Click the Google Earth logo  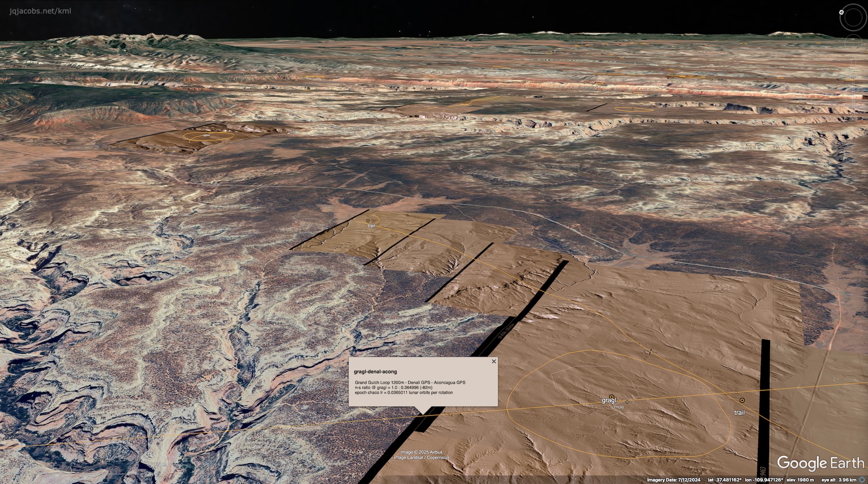[x=820, y=463]
